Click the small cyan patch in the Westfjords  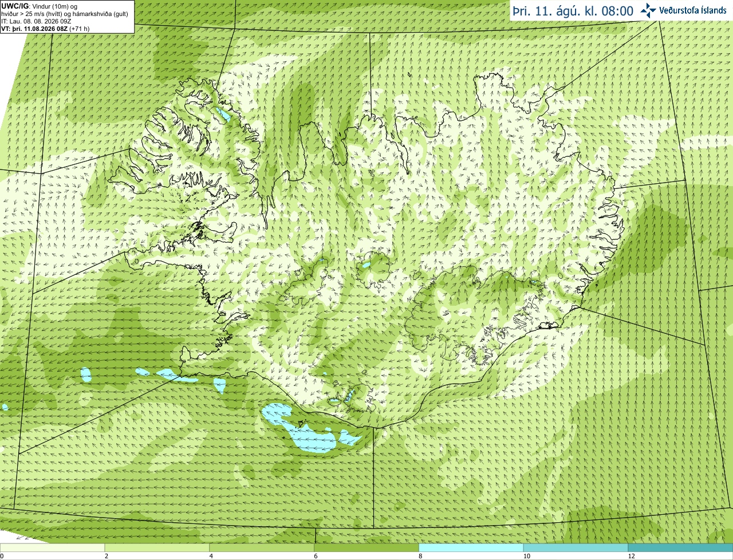(222, 115)
